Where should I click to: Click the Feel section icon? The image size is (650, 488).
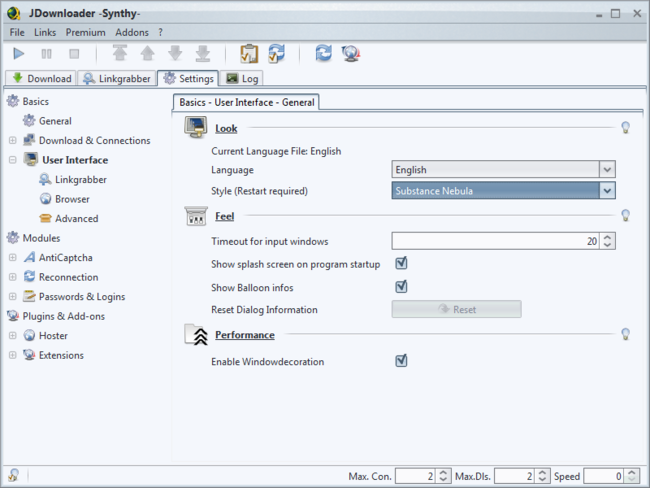[x=196, y=216]
